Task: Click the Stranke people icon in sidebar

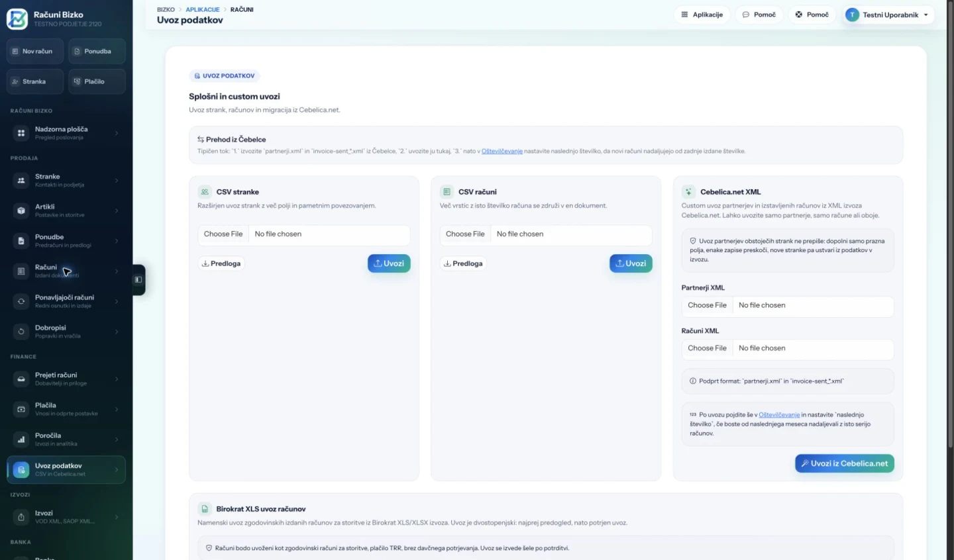Action: 21,180
